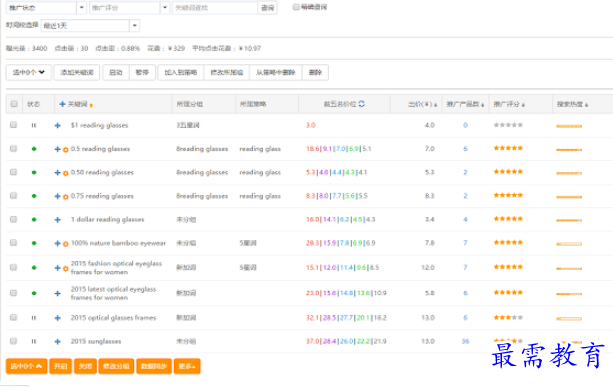Check the '100% nature bamboo eyewear' checkbox
This screenshot has height=387, width=613.
click(x=13, y=243)
